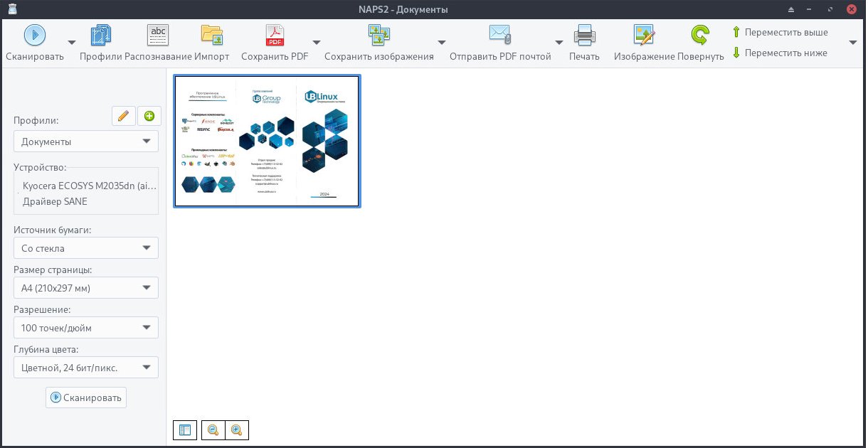
Task: Open the OCR recognition tool (abc icon)
Action: (158, 35)
